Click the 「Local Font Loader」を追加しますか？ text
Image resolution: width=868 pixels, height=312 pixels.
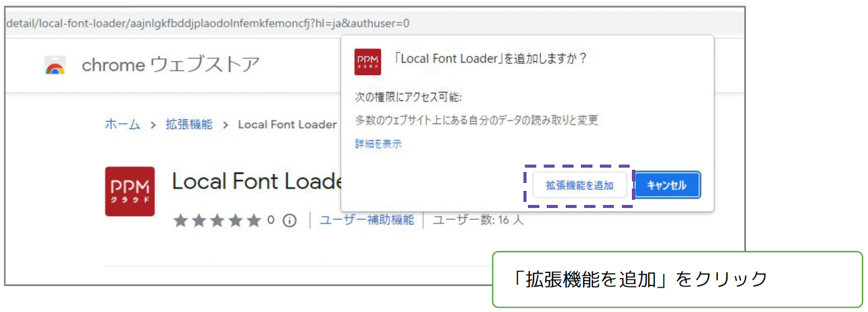[490, 59]
